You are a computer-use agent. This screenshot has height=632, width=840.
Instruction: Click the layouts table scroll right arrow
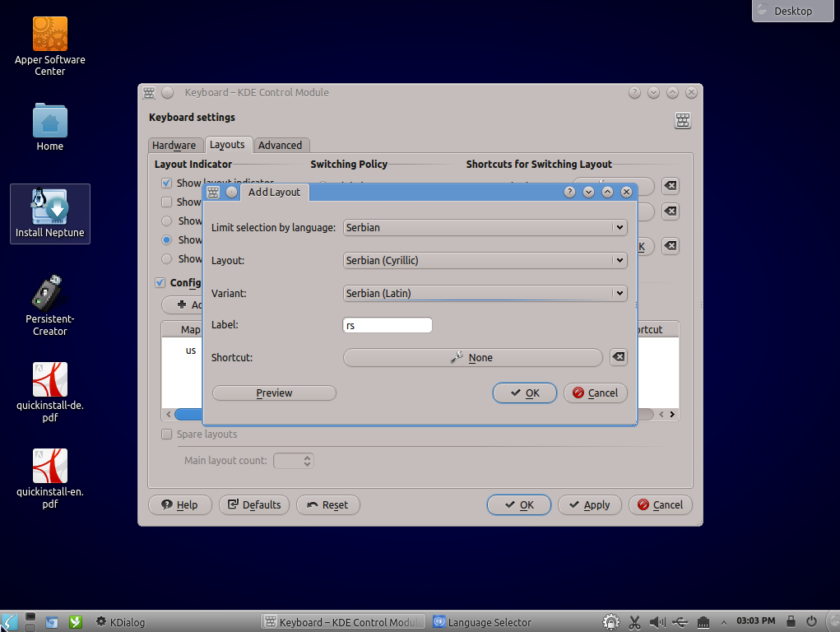(672, 415)
